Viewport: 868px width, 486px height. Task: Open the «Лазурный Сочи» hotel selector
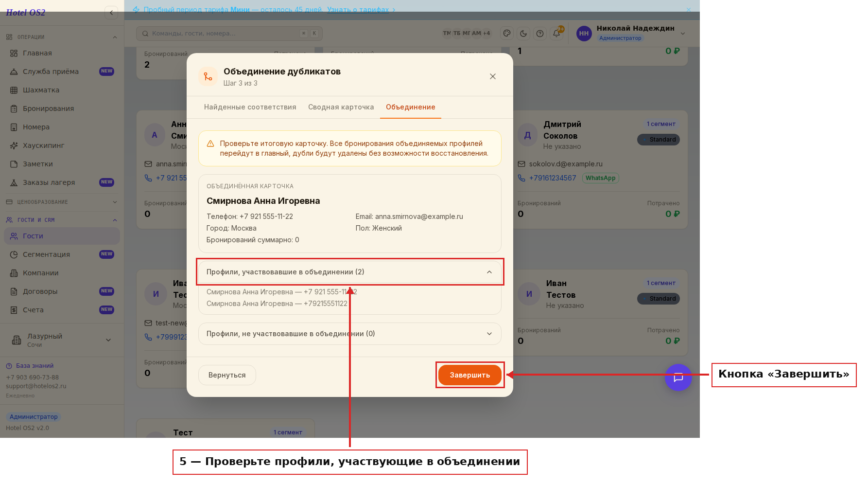point(62,340)
